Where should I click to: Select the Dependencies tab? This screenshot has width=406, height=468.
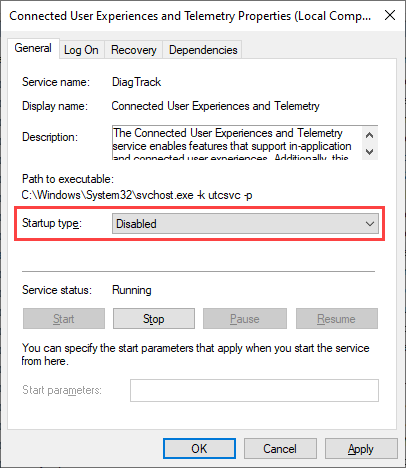coord(203,50)
